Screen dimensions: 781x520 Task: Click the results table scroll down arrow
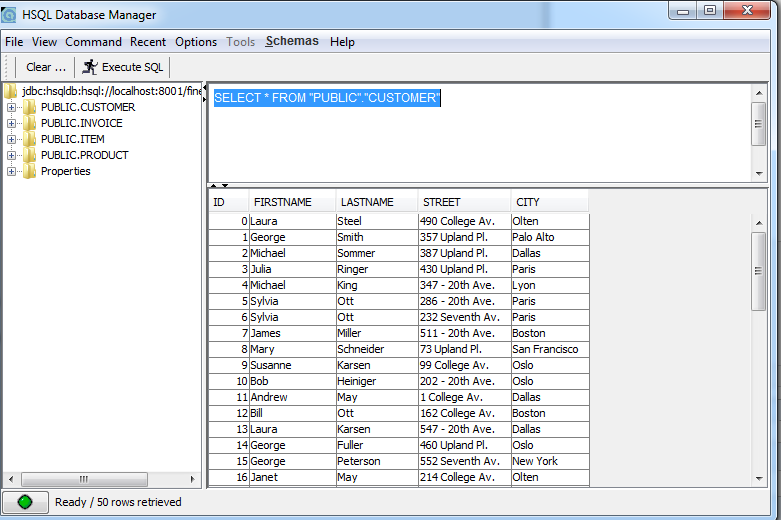pos(759,479)
